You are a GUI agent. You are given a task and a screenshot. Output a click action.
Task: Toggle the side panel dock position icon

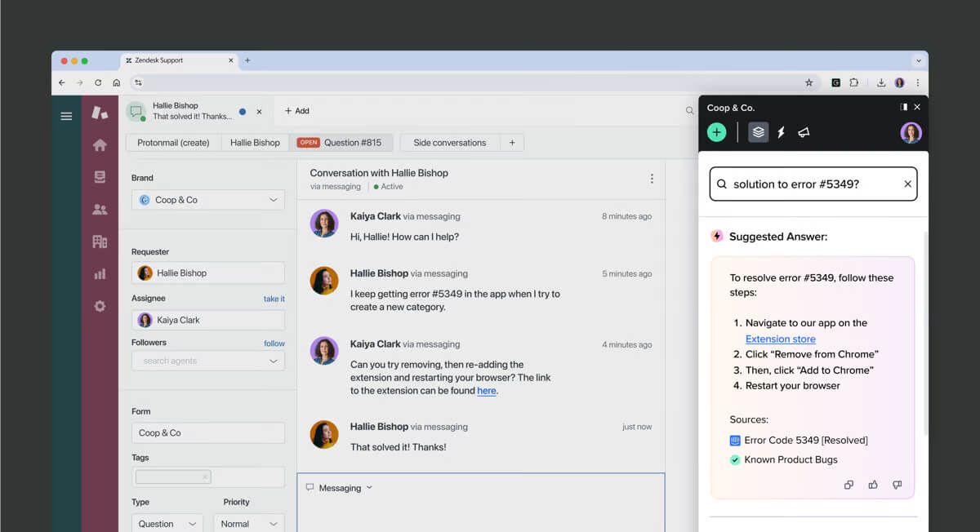tap(903, 107)
